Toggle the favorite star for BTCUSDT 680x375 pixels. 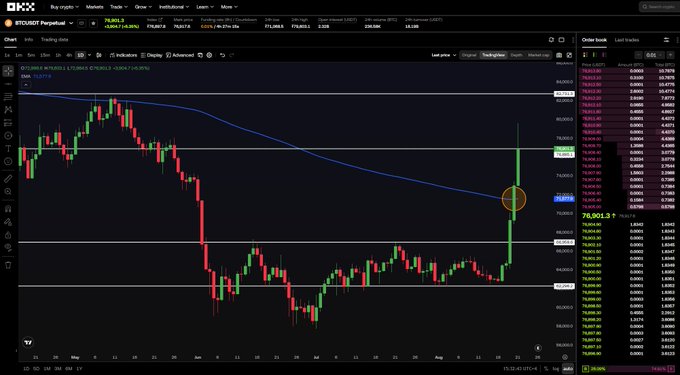(x=93, y=23)
